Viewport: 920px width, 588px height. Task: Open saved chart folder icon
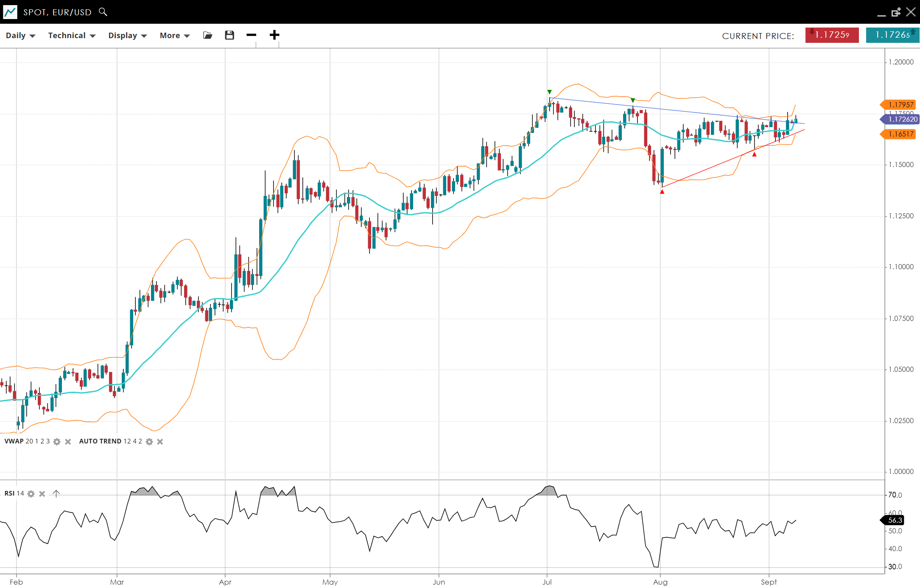[x=207, y=35]
